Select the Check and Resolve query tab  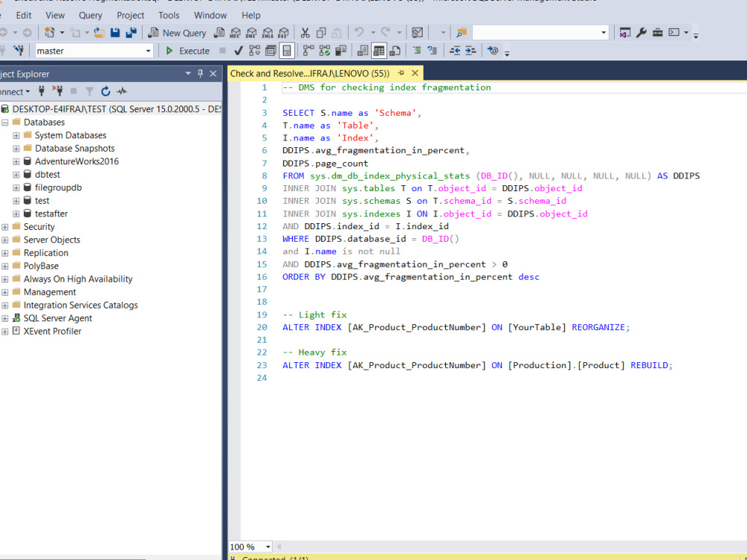pyautogui.click(x=310, y=73)
